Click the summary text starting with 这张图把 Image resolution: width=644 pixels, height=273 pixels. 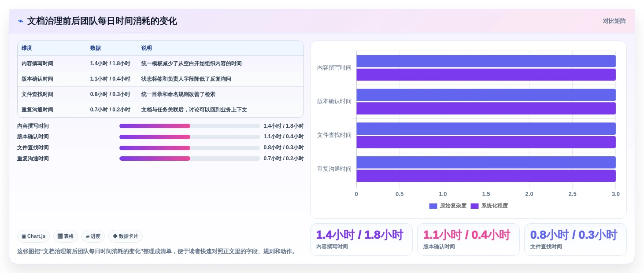(x=157, y=252)
